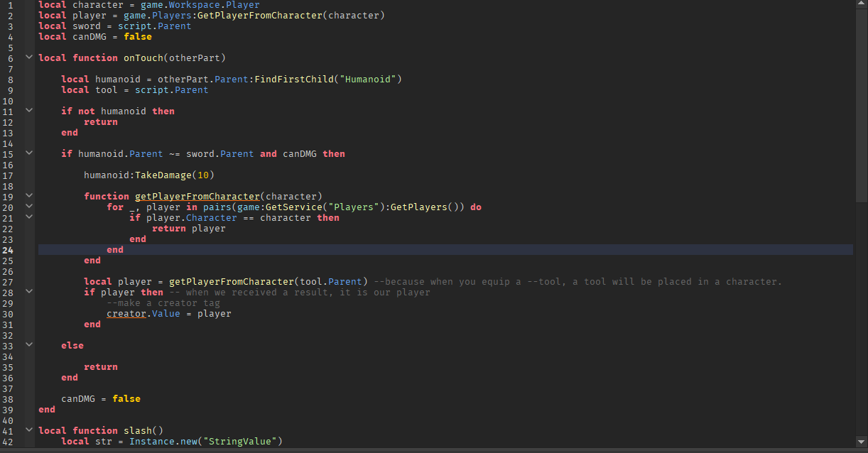
Task: Click the 'and' keyword on line 15
Action: pos(268,154)
